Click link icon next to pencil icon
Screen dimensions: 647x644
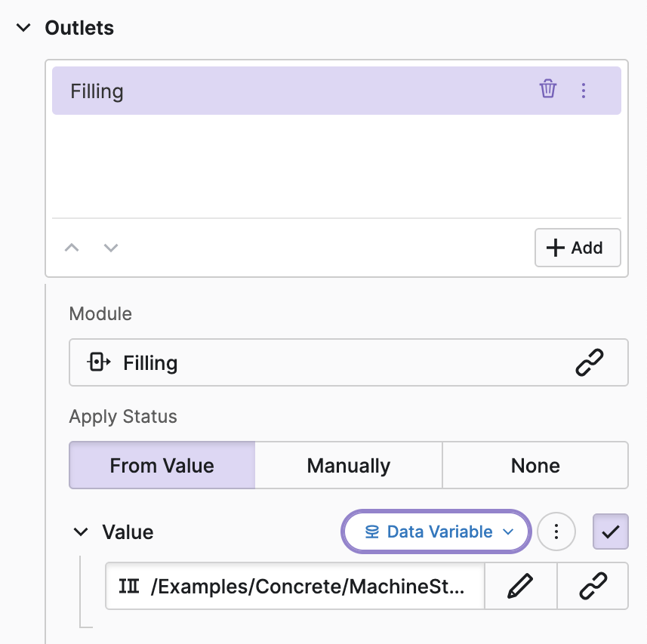[x=593, y=586]
